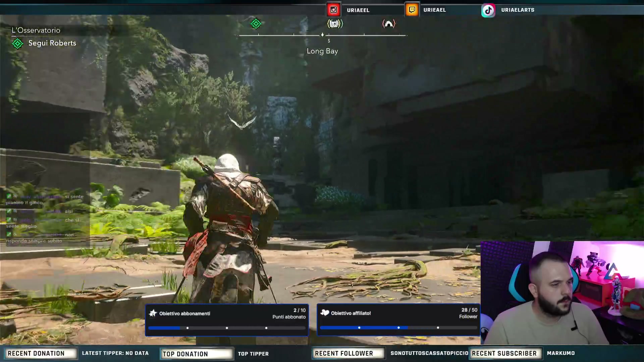
Task: Click the L'Osservatorio quest title
Action: click(36, 31)
